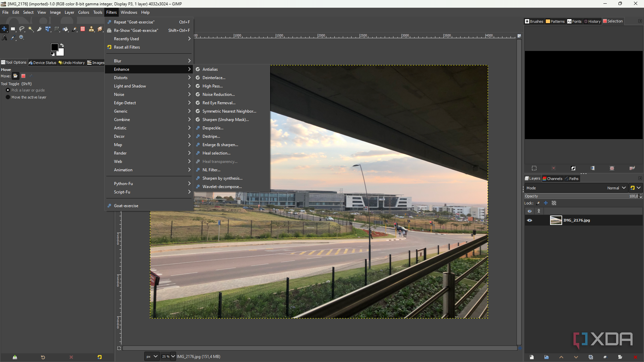Select the Zoom magnifier tool
The image size is (644, 362).
pyautogui.click(x=22, y=38)
